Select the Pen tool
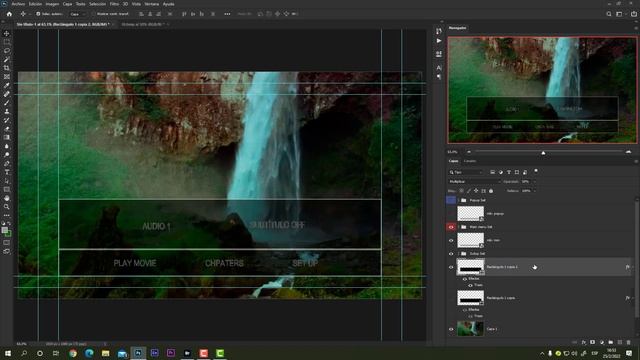The image size is (640, 360). (x=7, y=164)
